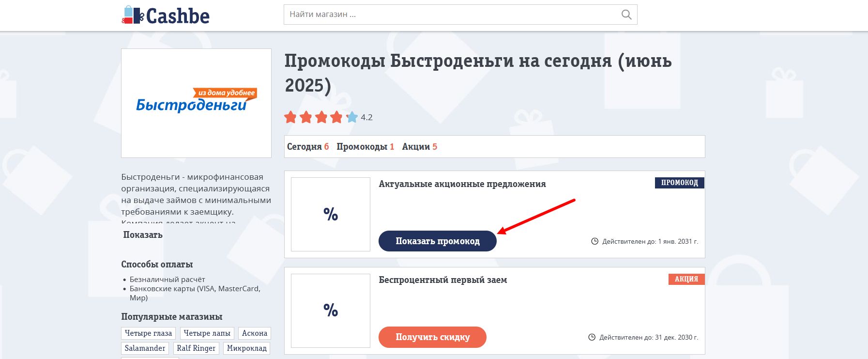Click the search magnifier icon
Image resolution: width=868 pixels, height=359 pixels.
coord(626,15)
